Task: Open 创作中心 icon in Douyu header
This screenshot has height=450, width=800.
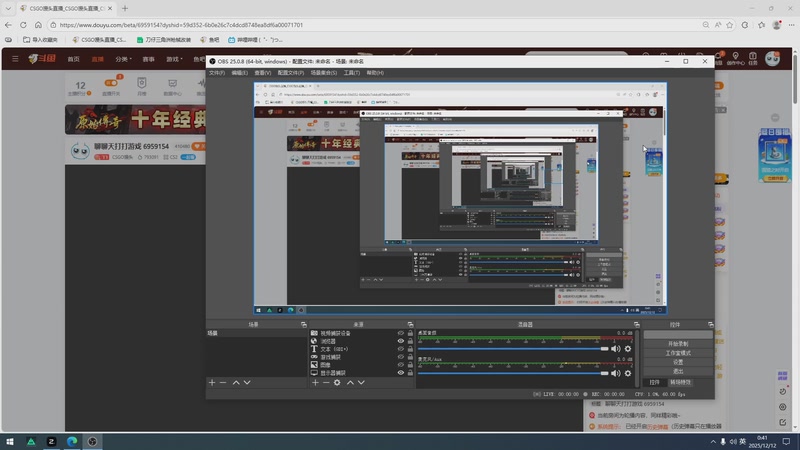Action: click(735, 59)
